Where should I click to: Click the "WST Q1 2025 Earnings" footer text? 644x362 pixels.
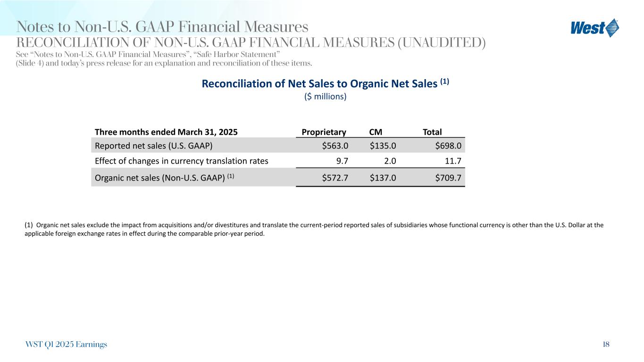point(66,345)
